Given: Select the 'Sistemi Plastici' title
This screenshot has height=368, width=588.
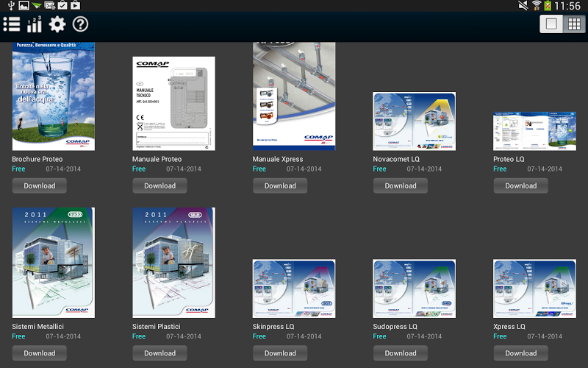Looking at the screenshot, I should coord(157,327).
